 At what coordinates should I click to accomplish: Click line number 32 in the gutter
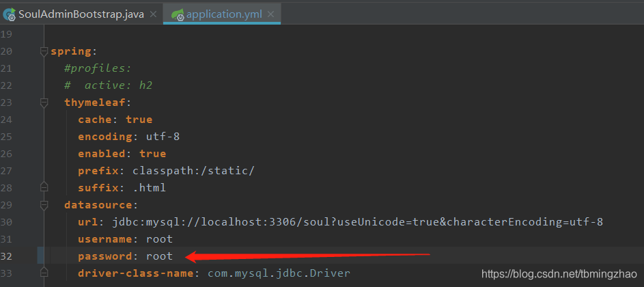coord(6,256)
